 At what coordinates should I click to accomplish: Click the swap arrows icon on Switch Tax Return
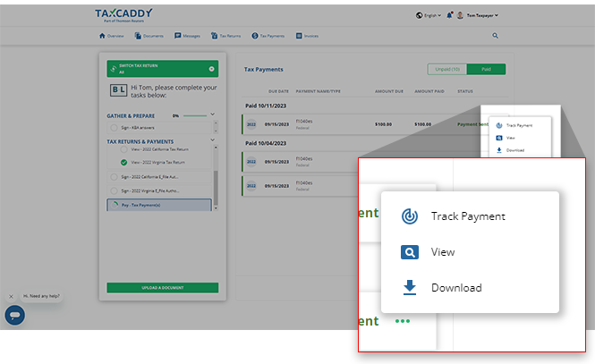pos(114,69)
